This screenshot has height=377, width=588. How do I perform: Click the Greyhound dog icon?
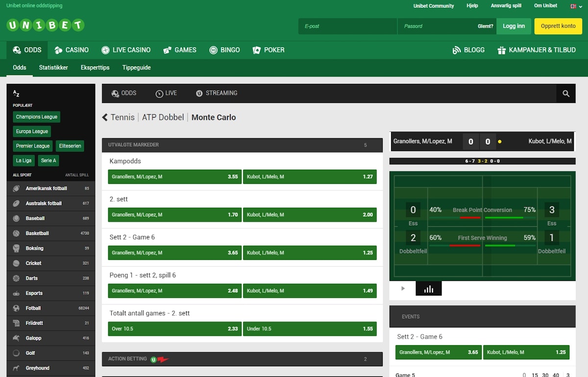tap(16, 368)
